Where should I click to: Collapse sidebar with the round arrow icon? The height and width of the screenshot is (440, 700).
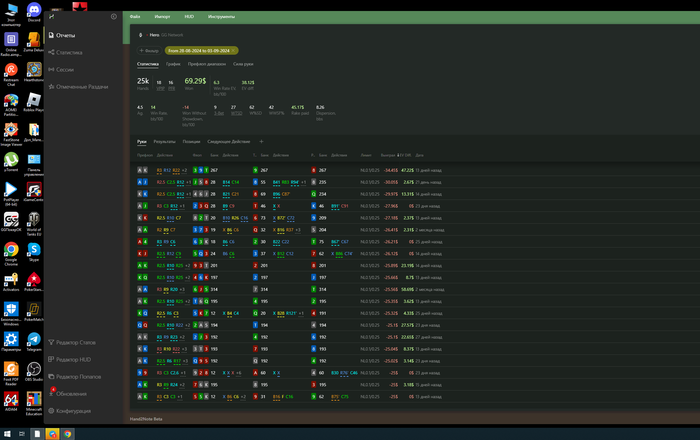(114, 17)
